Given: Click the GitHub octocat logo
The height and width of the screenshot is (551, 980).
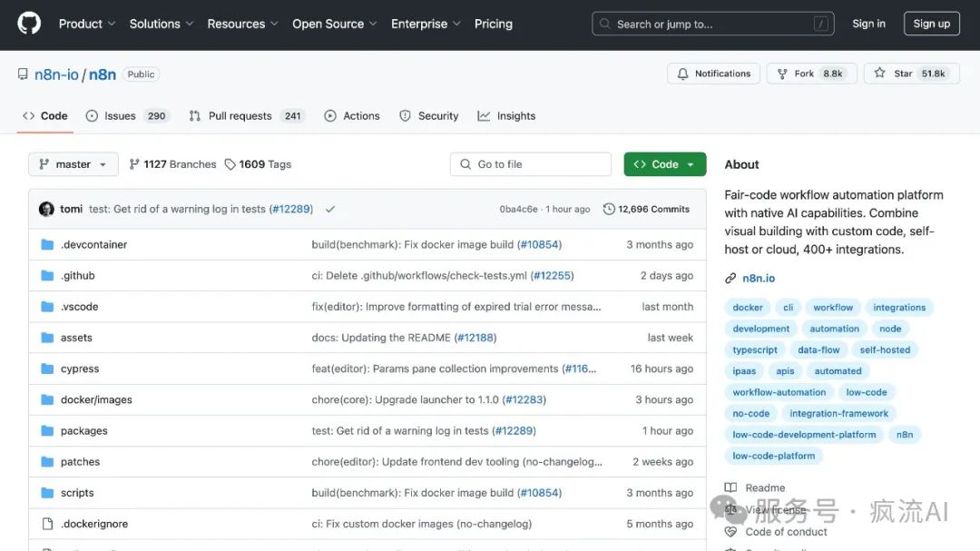Looking at the screenshot, I should [29, 24].
